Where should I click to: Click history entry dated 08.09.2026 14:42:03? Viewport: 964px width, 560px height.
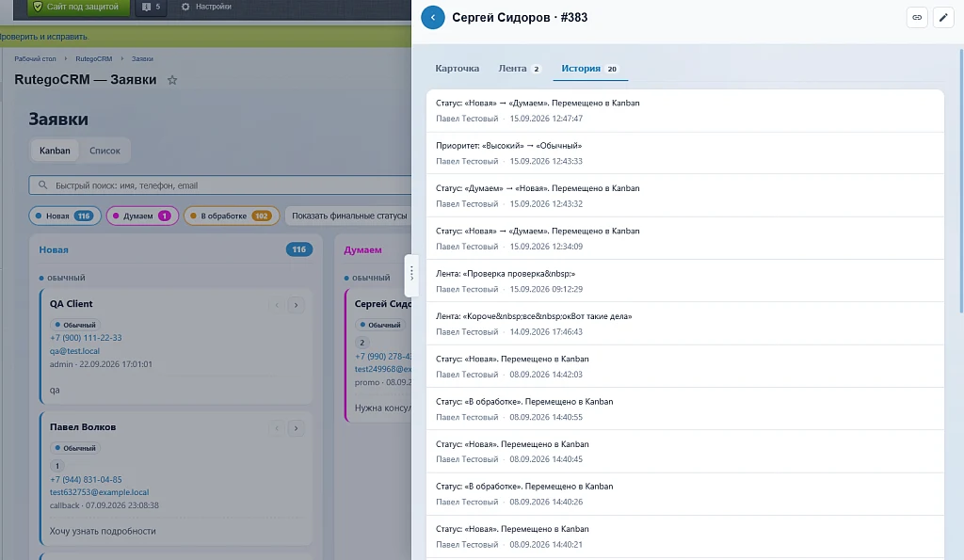click(x=685, y=366)
